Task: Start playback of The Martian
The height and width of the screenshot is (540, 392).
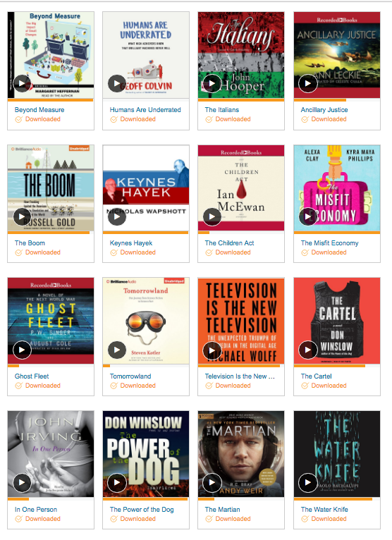Action: click(x=212, y=483)
